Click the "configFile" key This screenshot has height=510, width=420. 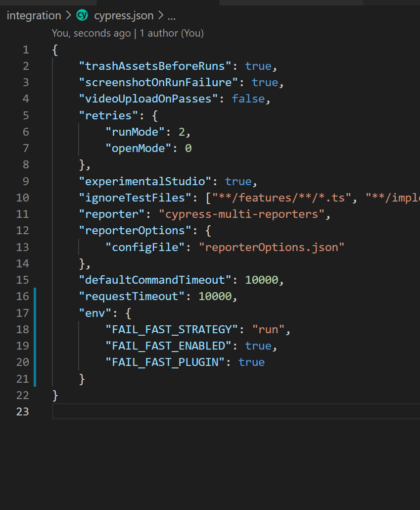(145, 247)
